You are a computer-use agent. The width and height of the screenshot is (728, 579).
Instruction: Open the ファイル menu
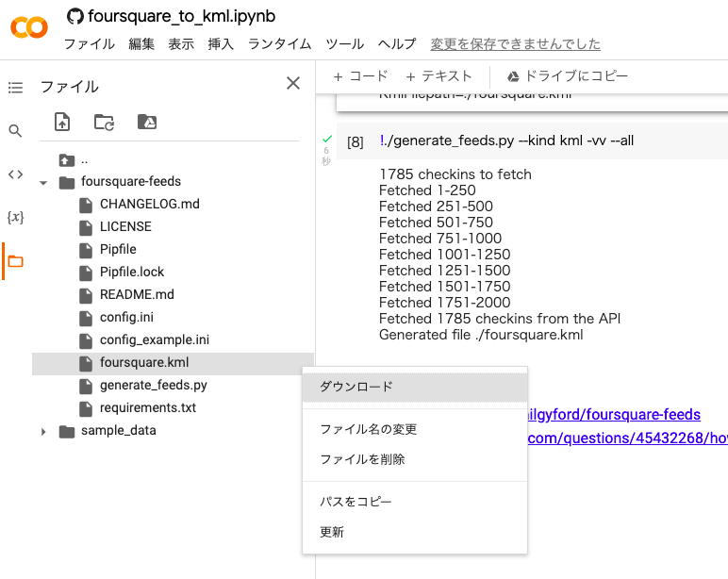pyautogui.click(x=90, y=44)
